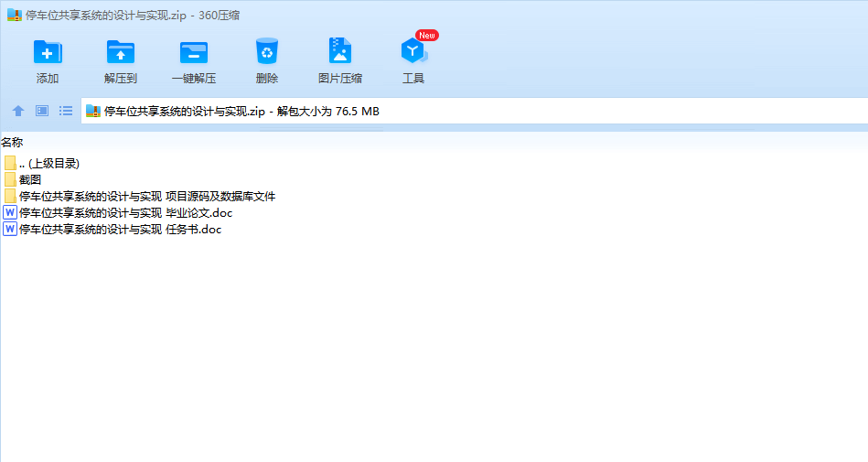
Task: Click the folder icon of 项目源码及数据库文件
Action: pyautogui.click(x=10, y=196)
